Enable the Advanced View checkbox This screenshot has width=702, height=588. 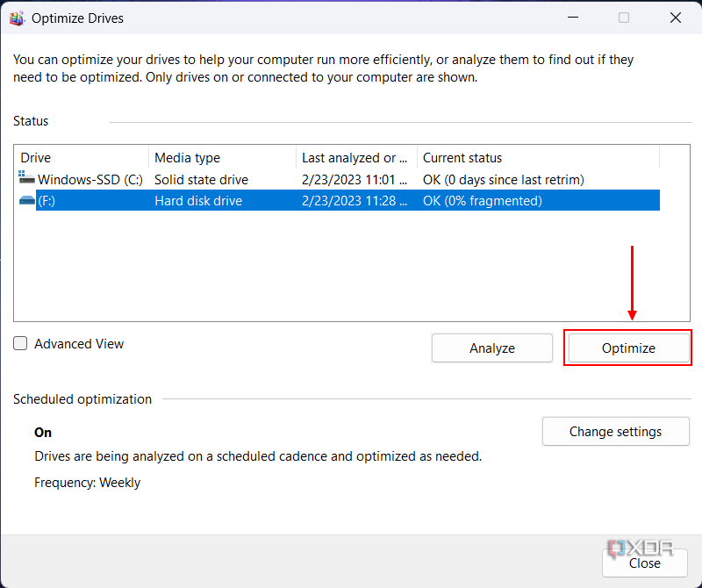19,343
